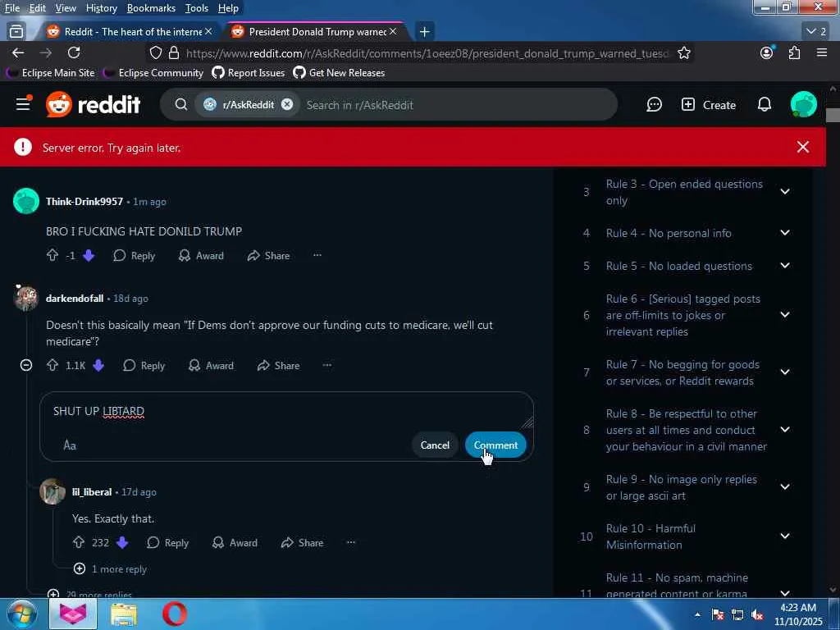Close the President Donald Trump tab
The width and height of the screenshot is (840, 630).
[x=393, y=32]
